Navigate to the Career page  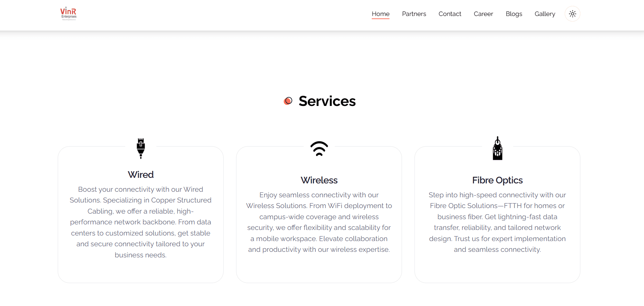point(483,14)
